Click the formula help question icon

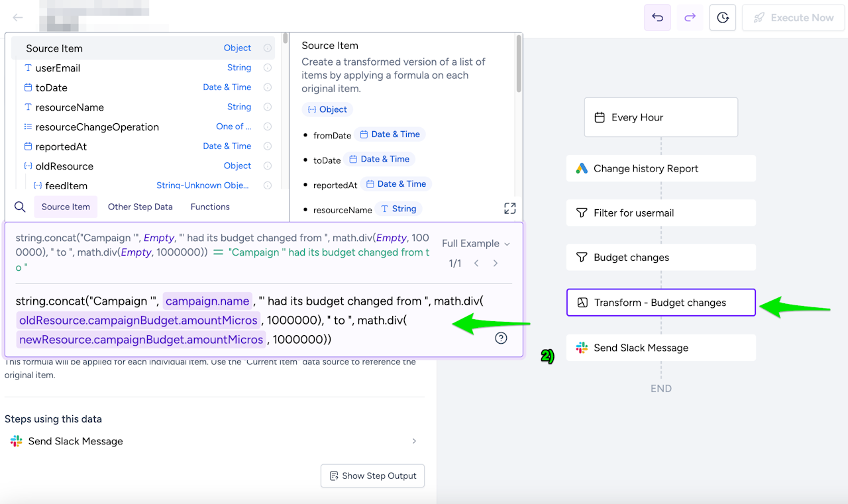click(501, 338)
